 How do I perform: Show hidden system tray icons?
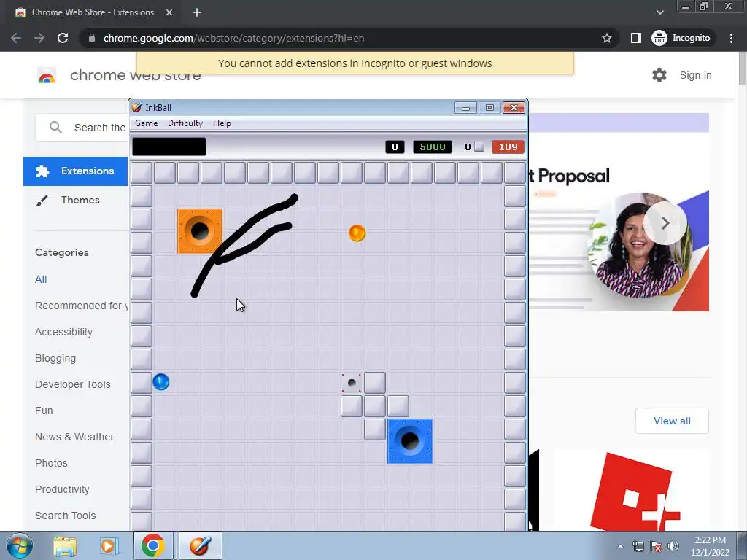[620, 546]
